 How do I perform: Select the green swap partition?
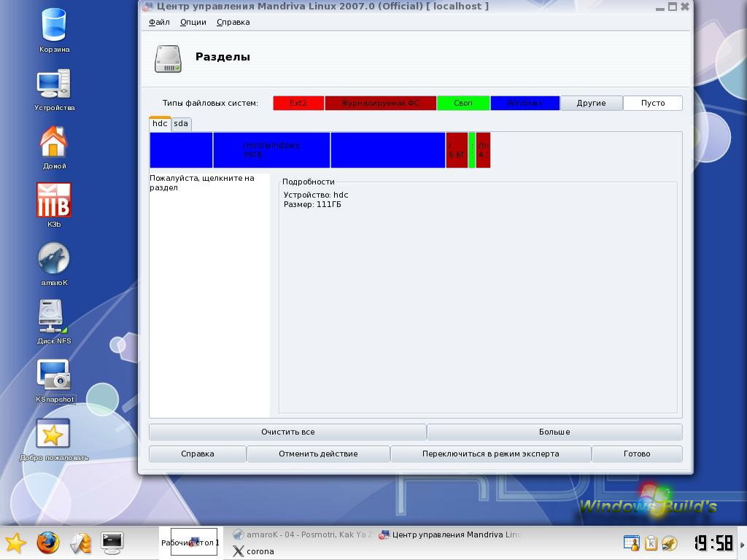(472, 150)
